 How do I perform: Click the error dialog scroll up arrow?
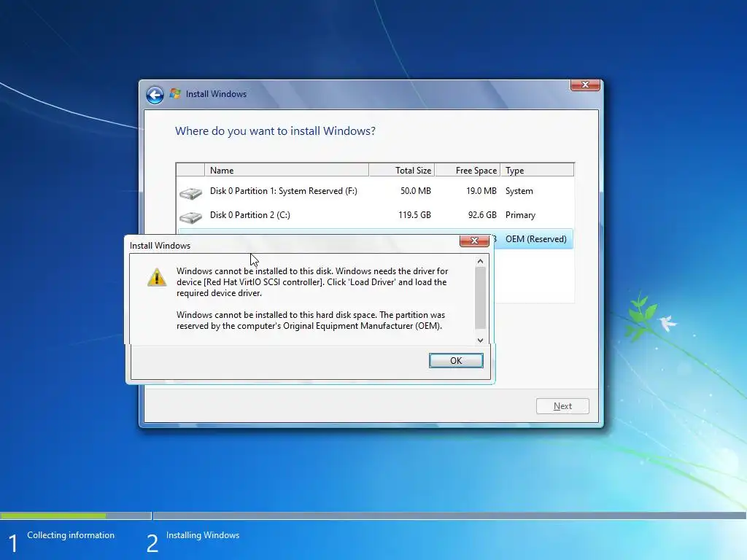[480, 262]
